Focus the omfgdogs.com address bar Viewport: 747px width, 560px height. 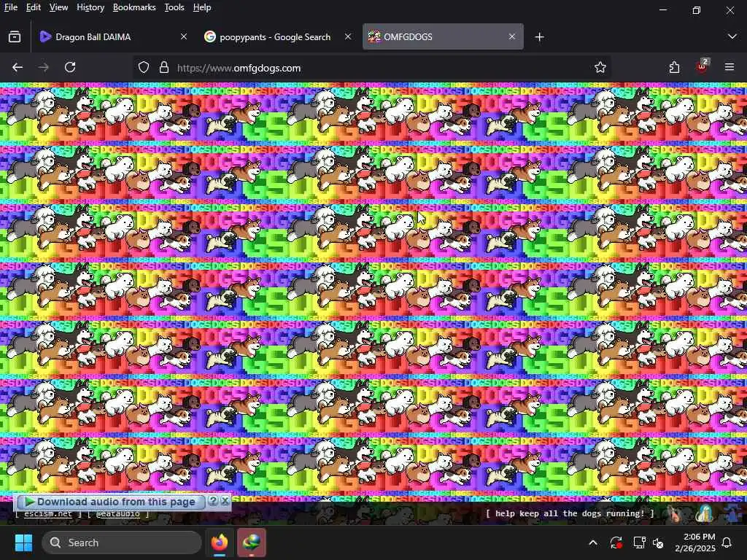point(371,68)
